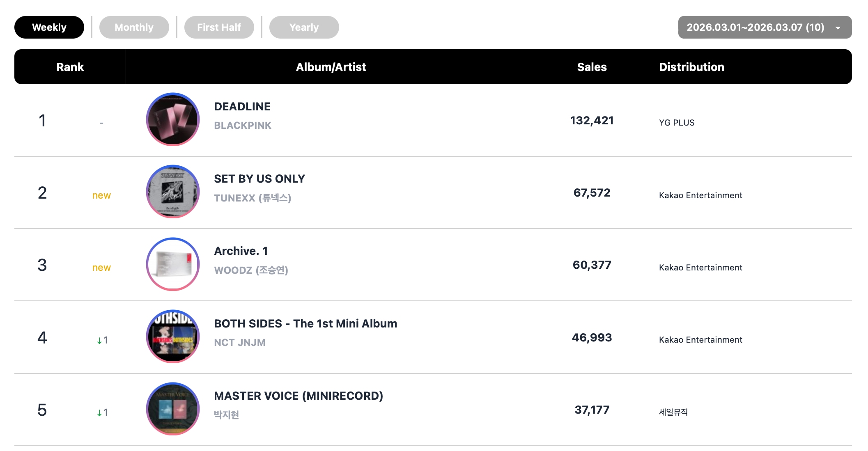Go to the TUNEXX artist name
The image size is (868, 451).
253,198
